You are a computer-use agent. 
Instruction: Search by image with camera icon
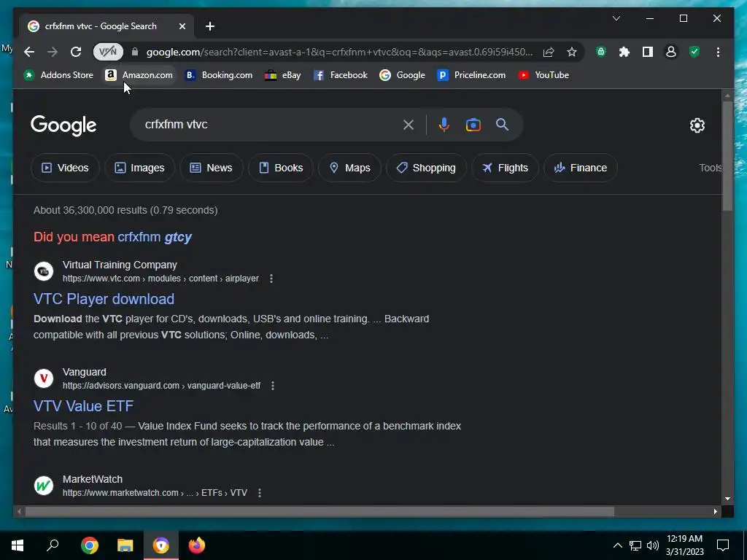pos(473,125)
